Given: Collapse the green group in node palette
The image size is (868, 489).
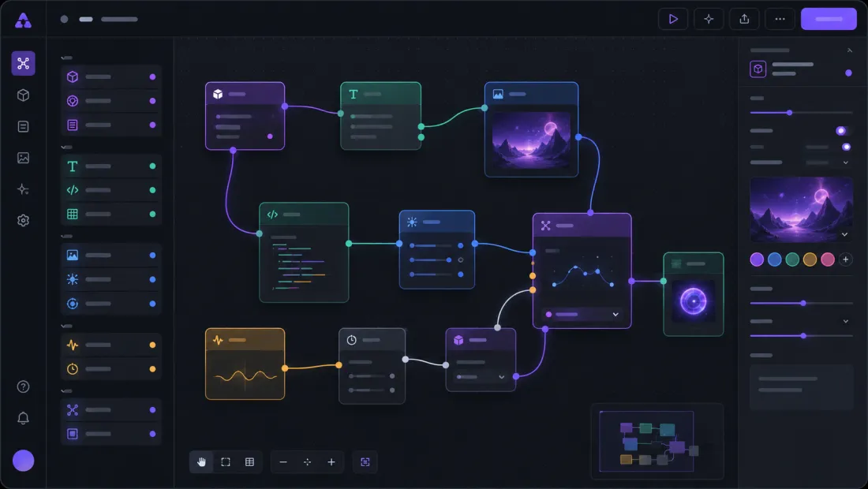Looking at the screenshot, I should [x=66, y=147].
